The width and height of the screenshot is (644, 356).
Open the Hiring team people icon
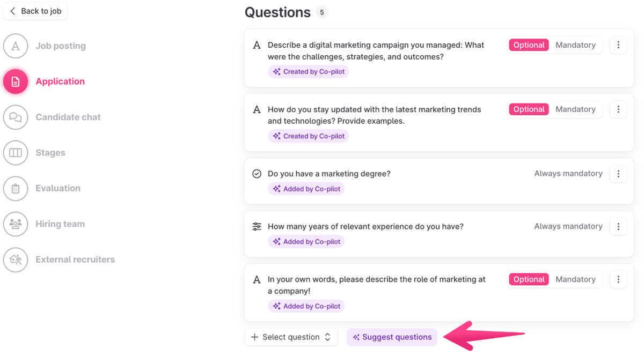[16, 224]
